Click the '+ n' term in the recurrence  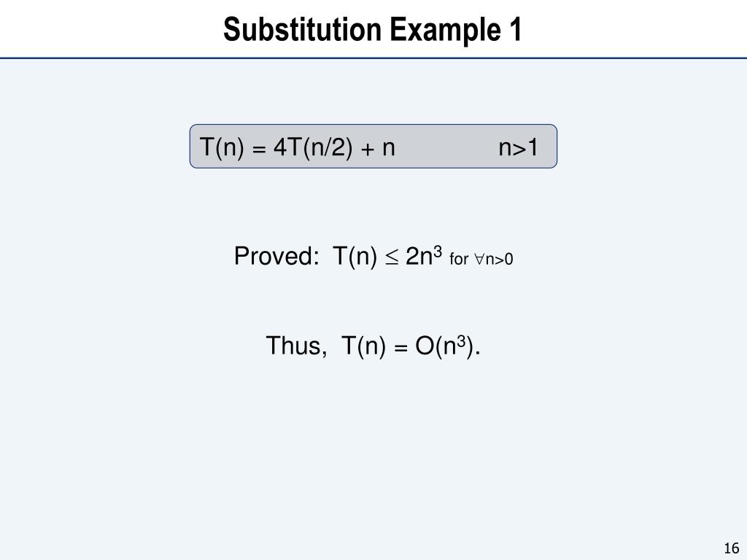pyautogui.click(x=379, y=148)
